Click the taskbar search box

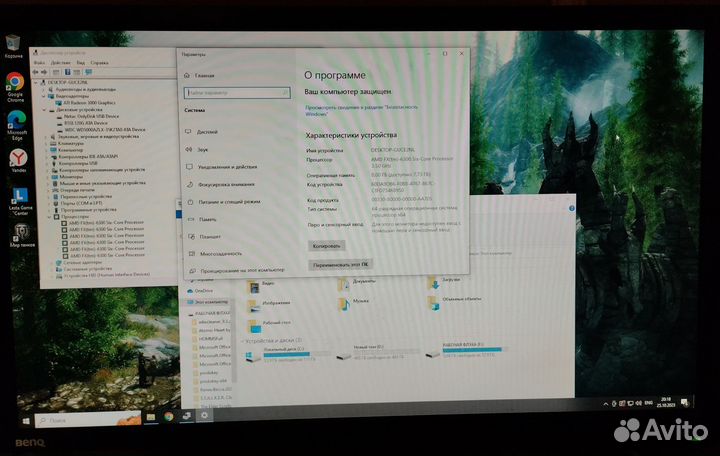(88, 419)
